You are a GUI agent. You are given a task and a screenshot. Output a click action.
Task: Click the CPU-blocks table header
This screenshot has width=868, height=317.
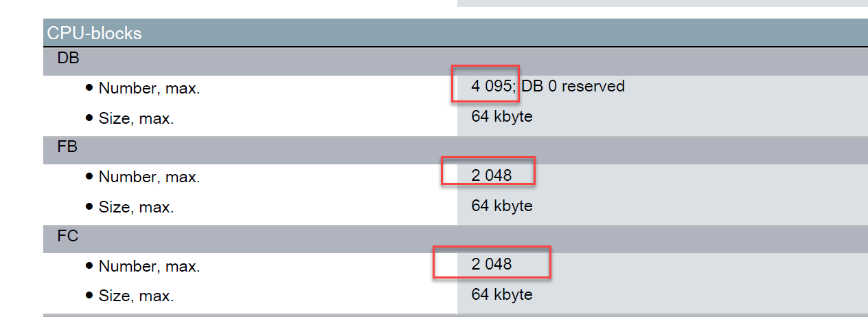(94, 33)
